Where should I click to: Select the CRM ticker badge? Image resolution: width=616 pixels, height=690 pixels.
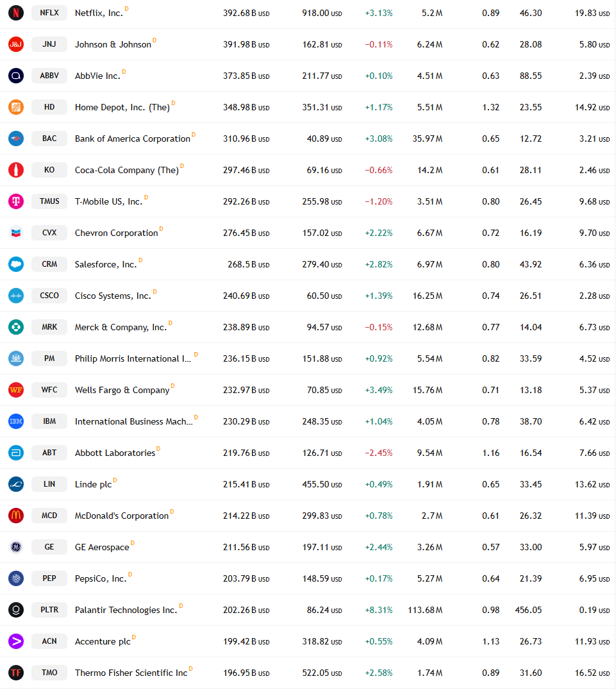pyautogui.click(x=49, y=264)
